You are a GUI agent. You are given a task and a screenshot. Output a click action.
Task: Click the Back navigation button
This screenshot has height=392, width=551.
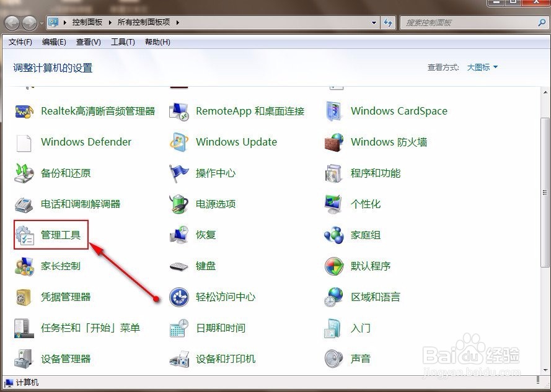point(12,23)
